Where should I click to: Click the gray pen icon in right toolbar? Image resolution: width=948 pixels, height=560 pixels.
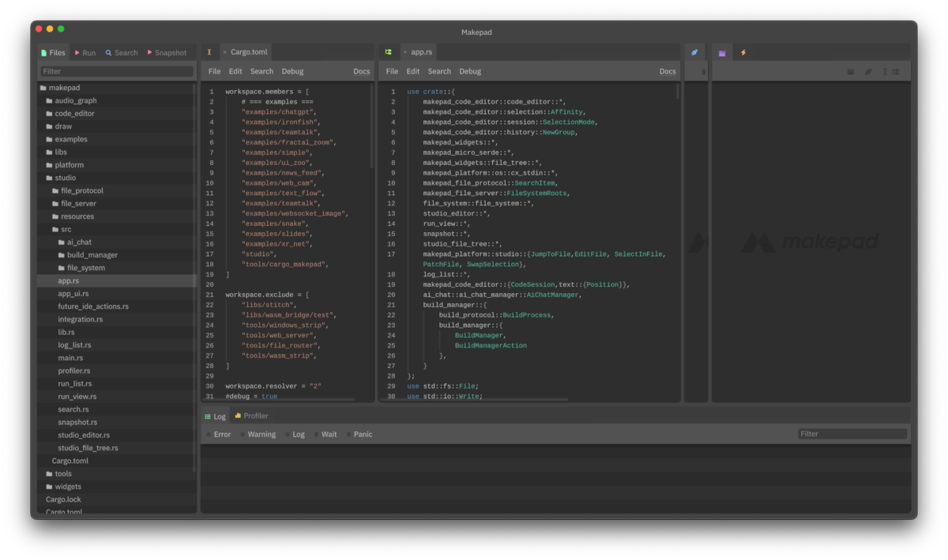coord(867,71)
